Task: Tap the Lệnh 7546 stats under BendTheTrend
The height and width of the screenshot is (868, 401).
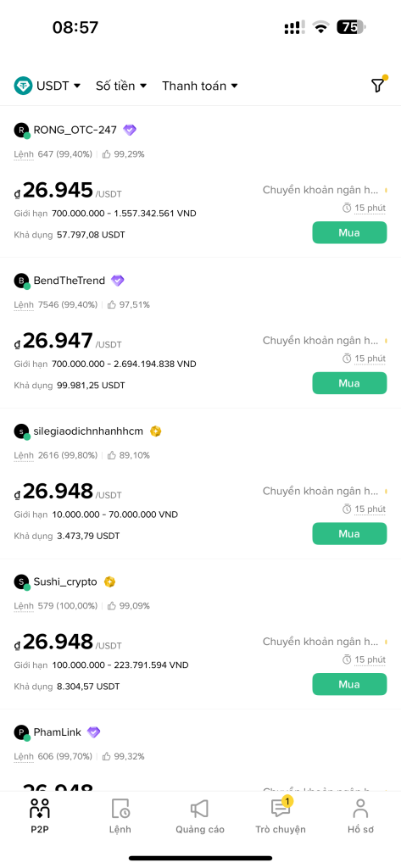Action: (55, 304)
